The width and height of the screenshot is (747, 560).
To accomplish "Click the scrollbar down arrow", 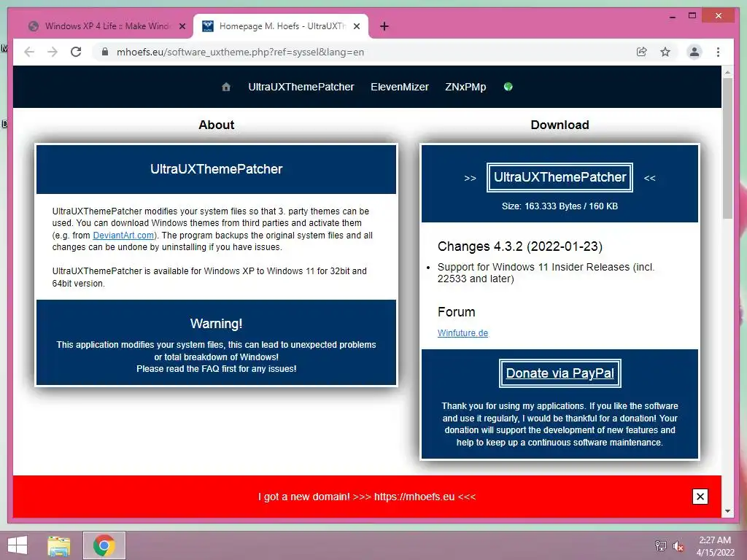I will (x=727, y=511).
